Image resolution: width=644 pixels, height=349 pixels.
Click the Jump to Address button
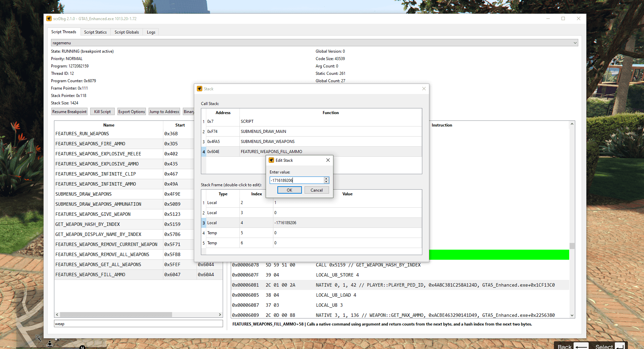[164, 111]
